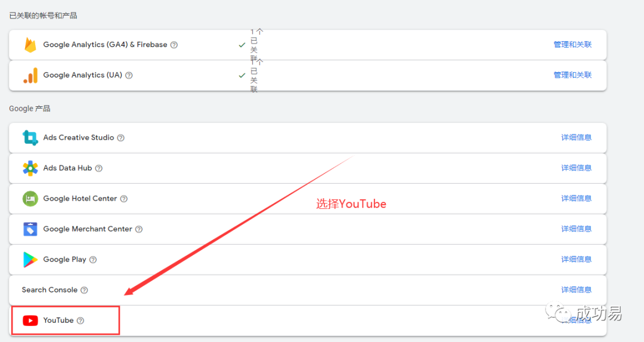Open help icon next to GA4 & Firebase
The height and width of the screenshot is (342, 644).
pos(174,45)
